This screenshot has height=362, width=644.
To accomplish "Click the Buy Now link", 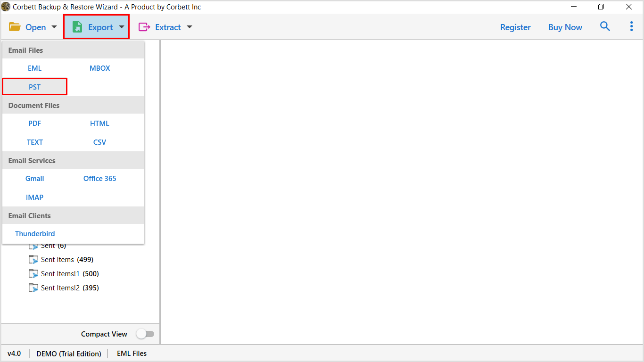I will tap(565, 27).
